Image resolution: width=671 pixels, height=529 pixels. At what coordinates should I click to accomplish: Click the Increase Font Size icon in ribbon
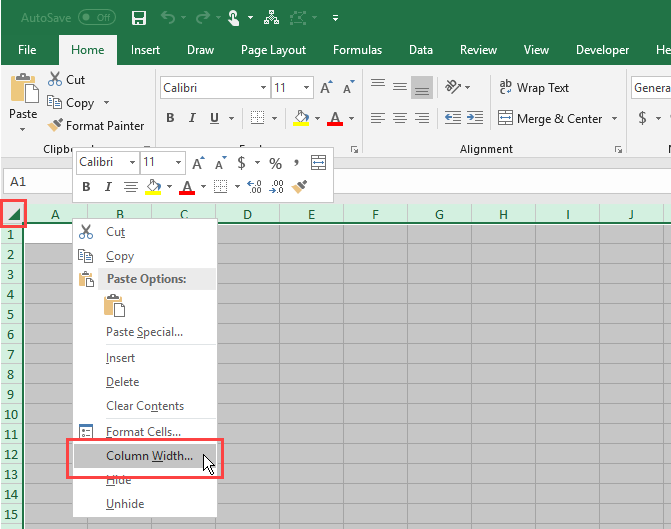(x=326, y=88)
